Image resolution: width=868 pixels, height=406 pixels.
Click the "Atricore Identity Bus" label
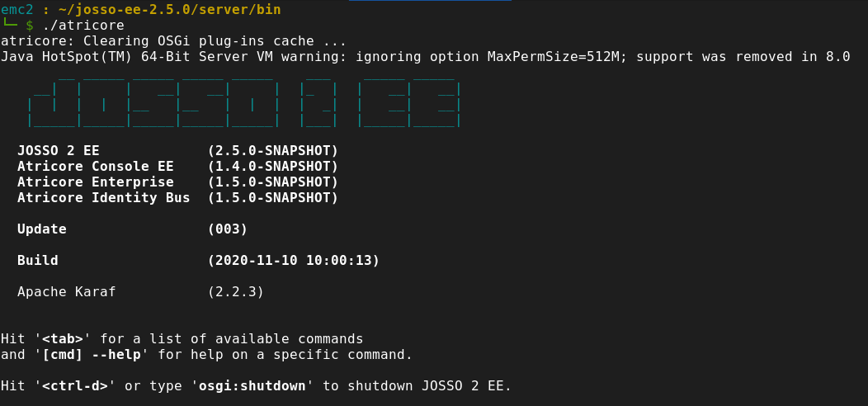click(103, 198)
